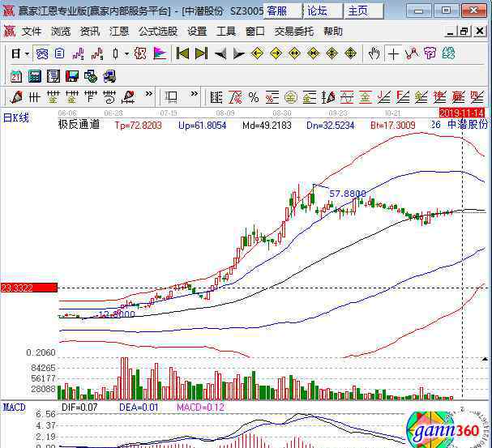Select the 赢 fan-lines tool
The width and height of the screenshot is (492, 448).
(459, 97)
